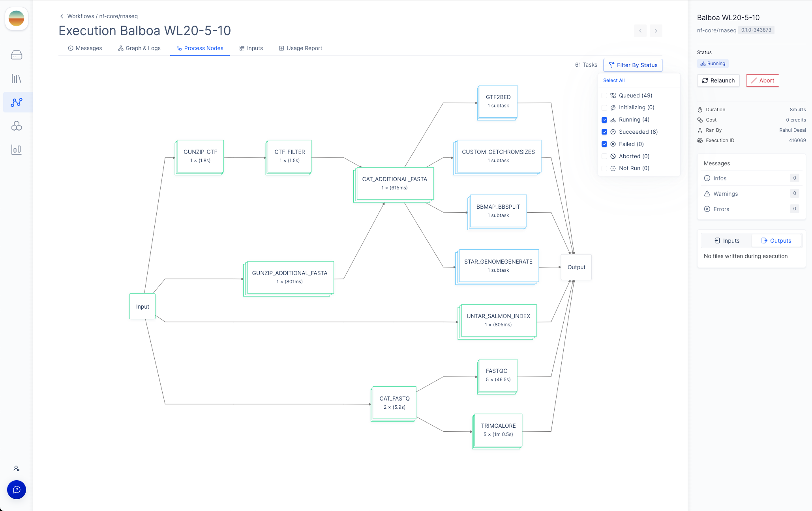This screenshot has height=511, width=812.
Task: Check the Initializing (0) checkbox
Action: pos(604,107)
